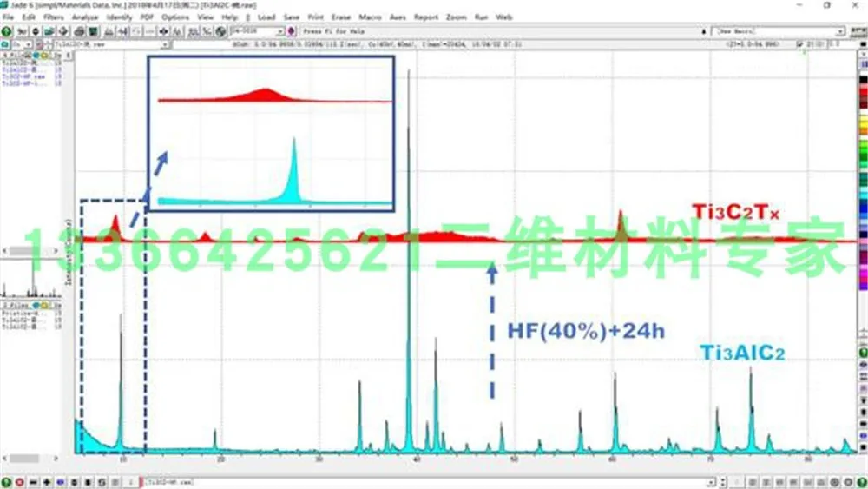The width and height of the screenshot is (868, 489).
Task: Click the monitor screen icon beside printer
Action: [x=93, y=31]
